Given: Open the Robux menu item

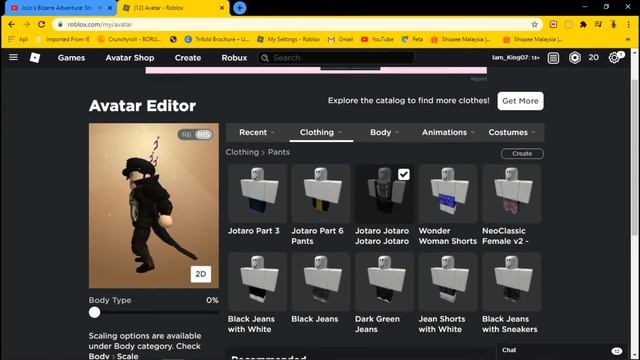Looking at the screenshot, I should (x=234, y=58).
